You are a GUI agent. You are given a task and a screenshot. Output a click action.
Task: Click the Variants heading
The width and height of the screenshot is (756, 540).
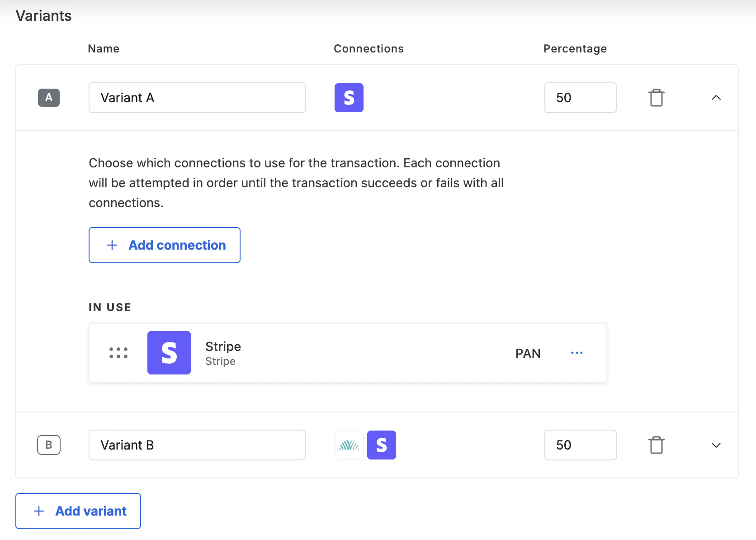click(x=44, y=16)
